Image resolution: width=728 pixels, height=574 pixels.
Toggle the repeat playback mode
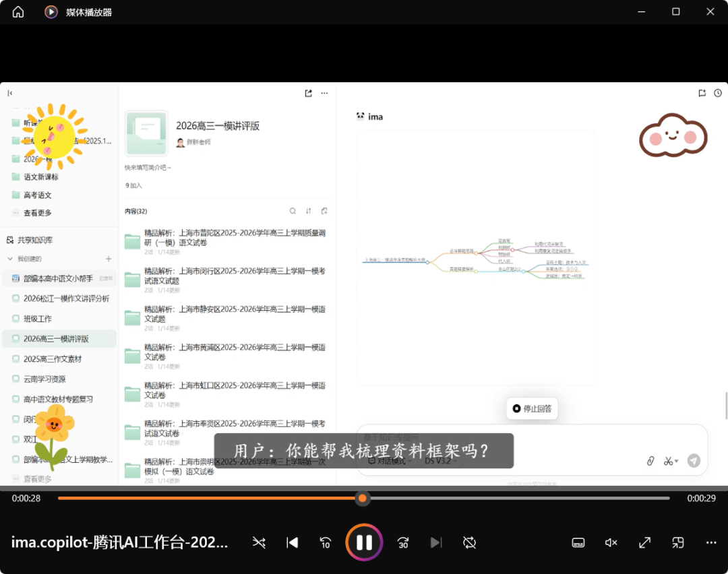coord(470,542)
